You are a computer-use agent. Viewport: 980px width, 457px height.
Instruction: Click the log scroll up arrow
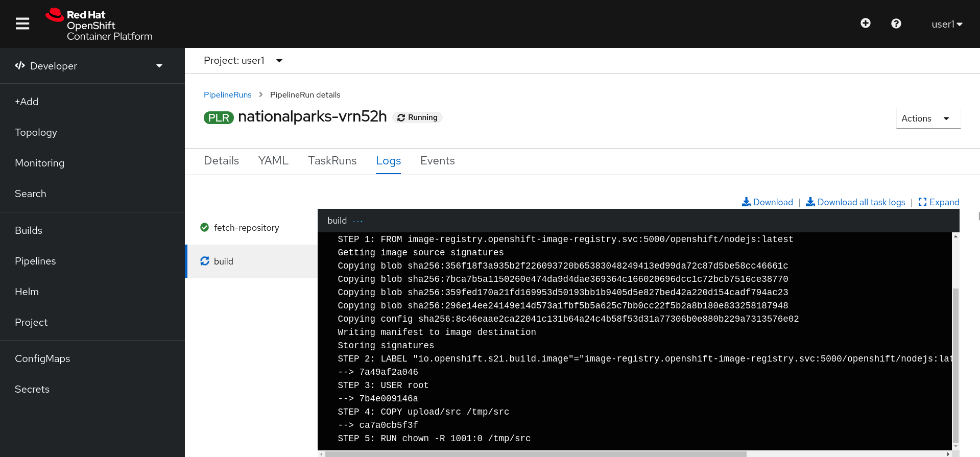955,236
